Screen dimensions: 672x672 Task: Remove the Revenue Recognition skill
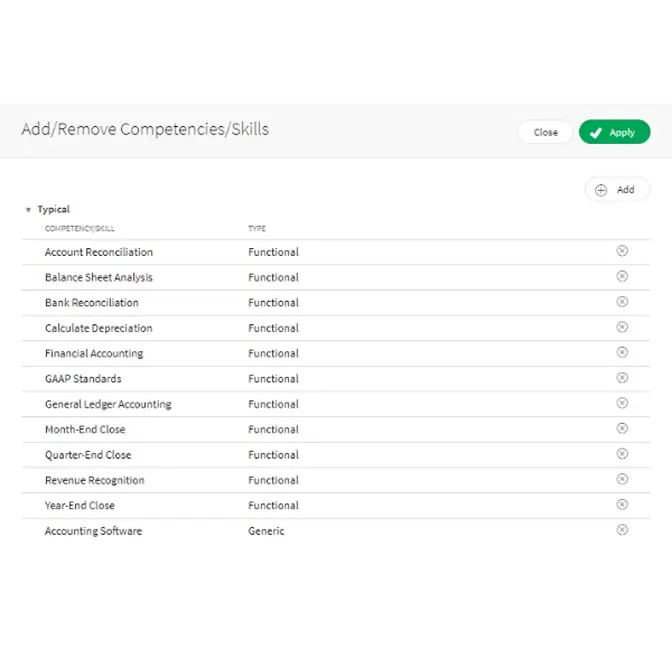(622, 479)
